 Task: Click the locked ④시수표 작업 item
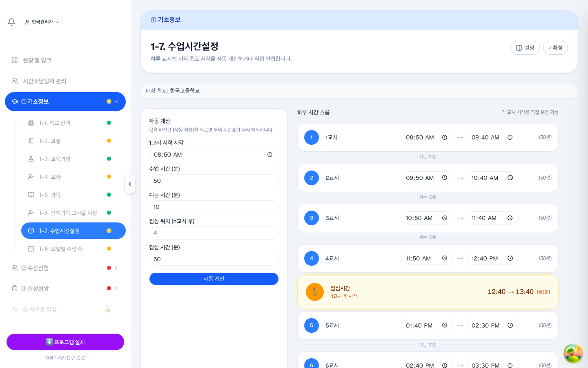pyautogui.click(x=65, y=309)
